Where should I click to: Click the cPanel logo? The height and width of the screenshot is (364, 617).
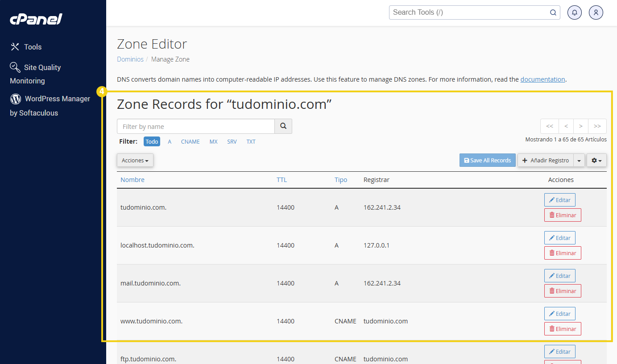tap(36, 19)
